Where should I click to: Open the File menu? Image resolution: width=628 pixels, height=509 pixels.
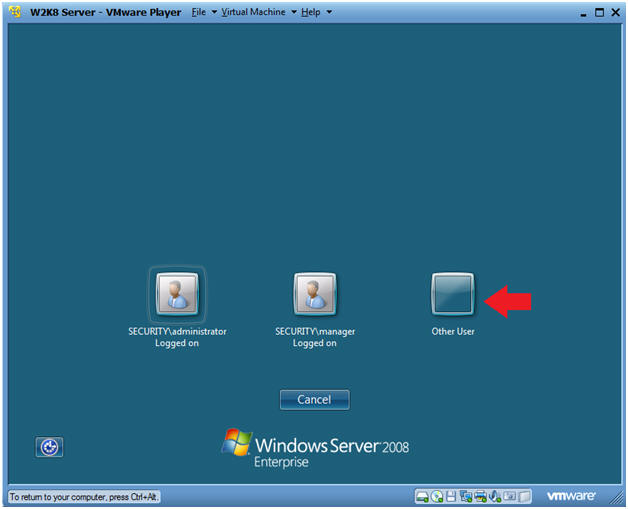tap(199, 12)
